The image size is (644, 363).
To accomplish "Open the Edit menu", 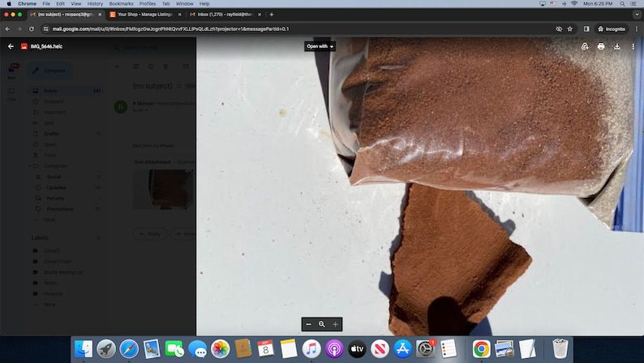I will tap(60, 4).
